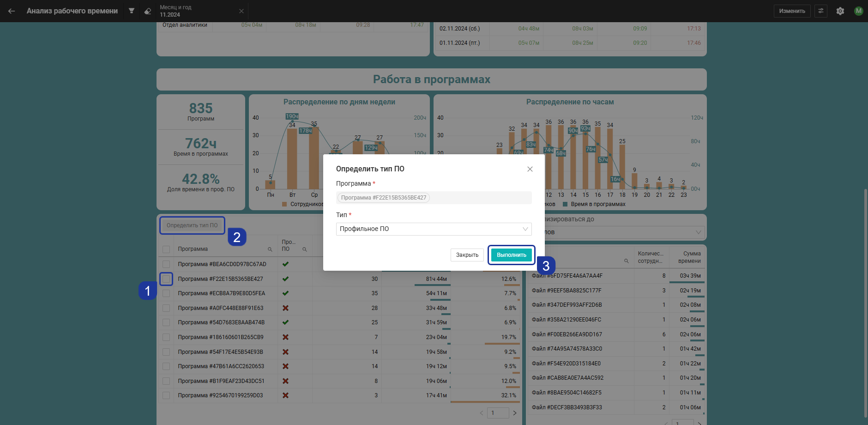Click 'Программа' column header label

193,249
